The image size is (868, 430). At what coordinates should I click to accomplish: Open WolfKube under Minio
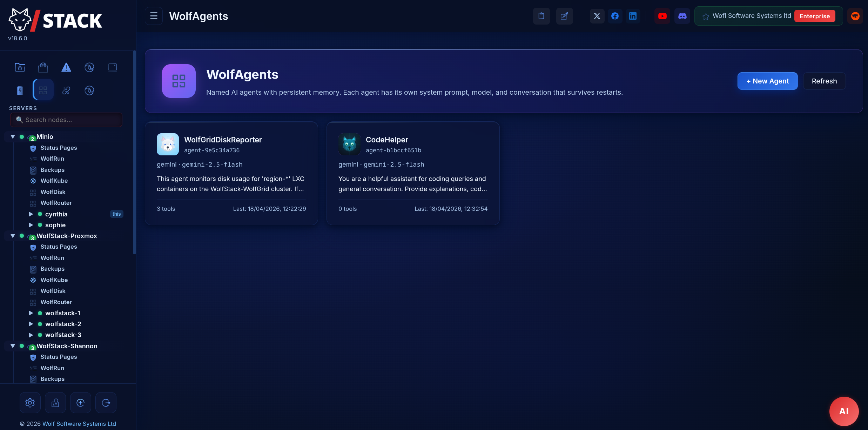pyautogui.click(x=54, y=181)
